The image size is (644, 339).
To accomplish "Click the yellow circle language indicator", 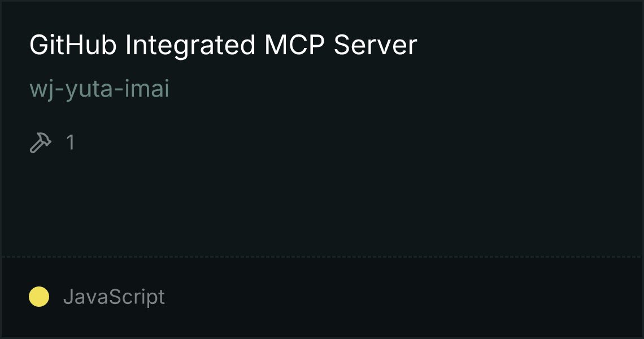I will (x=39, y=297).
